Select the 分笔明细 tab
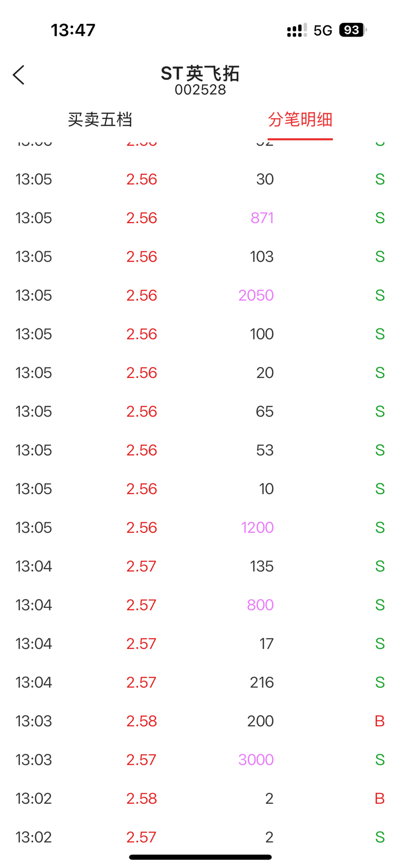This screenshot has width=401, height=868. pos(300,120)
